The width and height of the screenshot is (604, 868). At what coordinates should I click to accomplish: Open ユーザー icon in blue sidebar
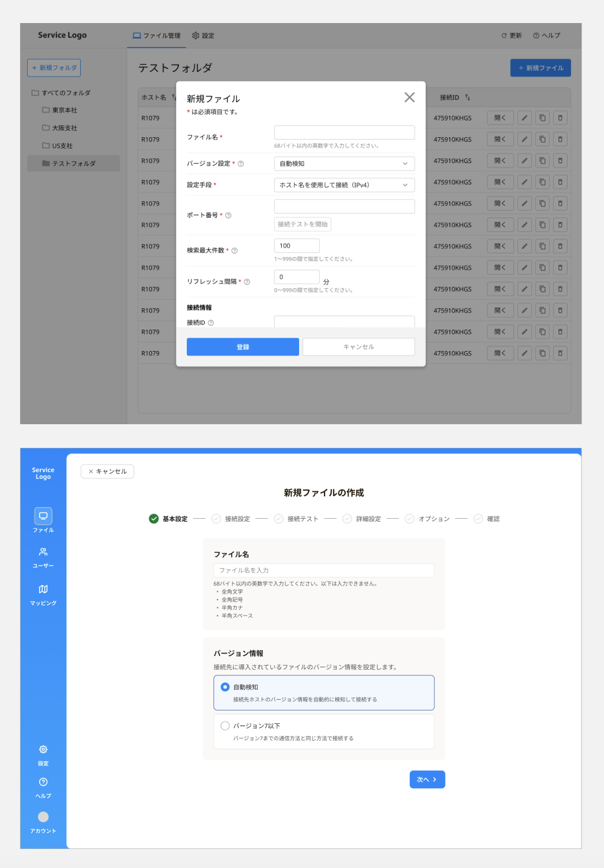coord(43,552)
